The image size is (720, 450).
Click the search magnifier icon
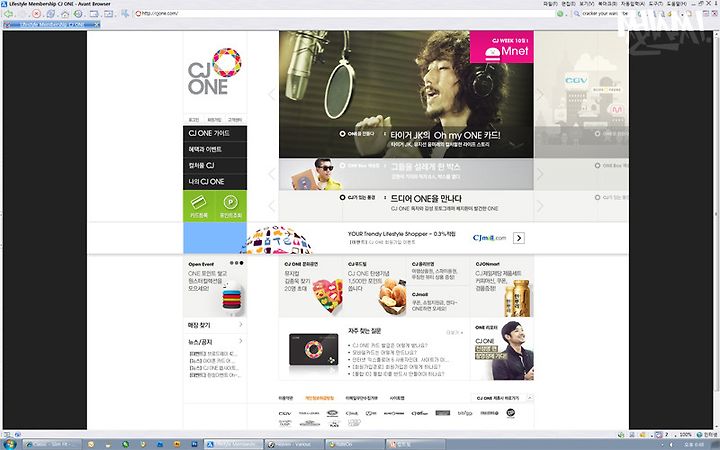[x=577, y=14]
